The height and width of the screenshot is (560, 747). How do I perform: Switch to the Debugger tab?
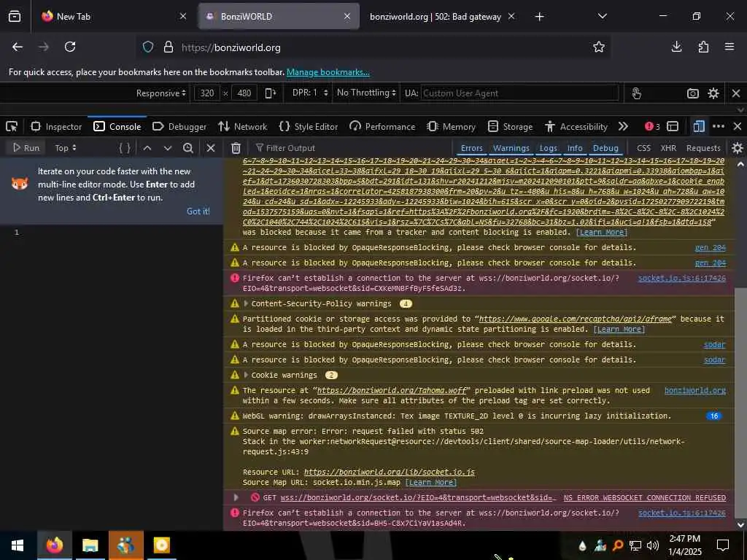[x=179, y=127]
